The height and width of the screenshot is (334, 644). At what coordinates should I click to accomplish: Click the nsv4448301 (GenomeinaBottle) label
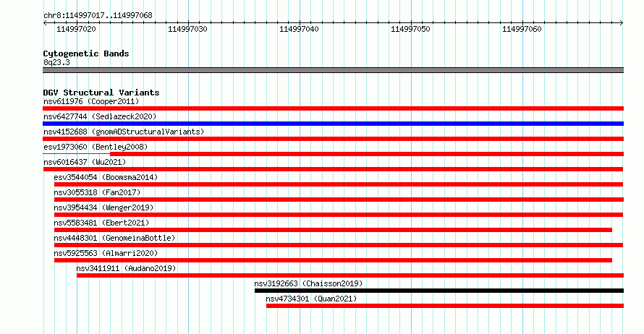click(114, 238)
